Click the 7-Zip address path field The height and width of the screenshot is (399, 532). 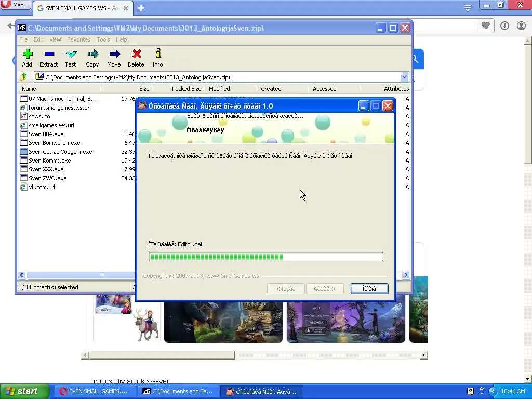coord(217,77)
